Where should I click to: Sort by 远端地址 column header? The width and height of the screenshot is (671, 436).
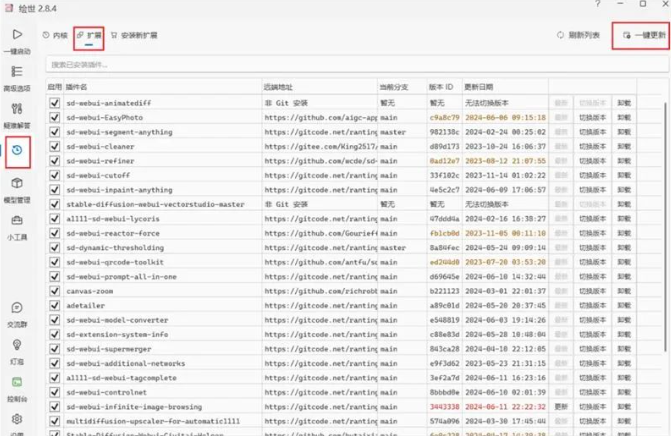click(278, 87)
